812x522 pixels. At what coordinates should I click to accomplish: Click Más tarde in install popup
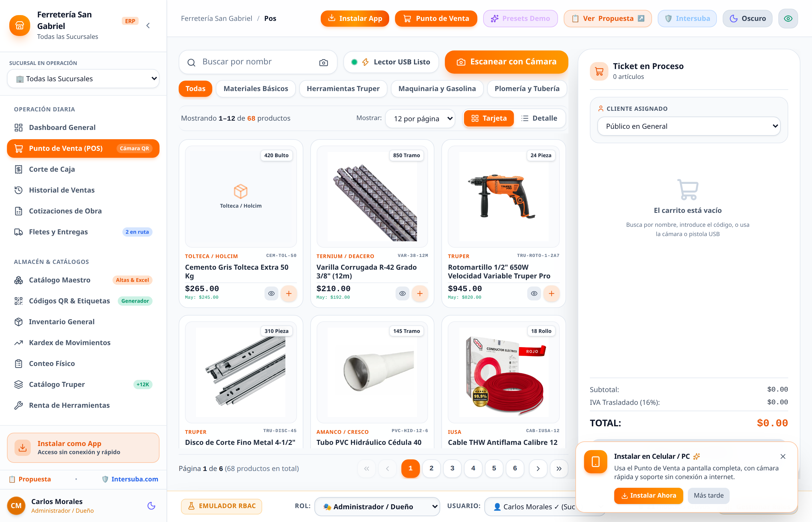pos(708,496)
